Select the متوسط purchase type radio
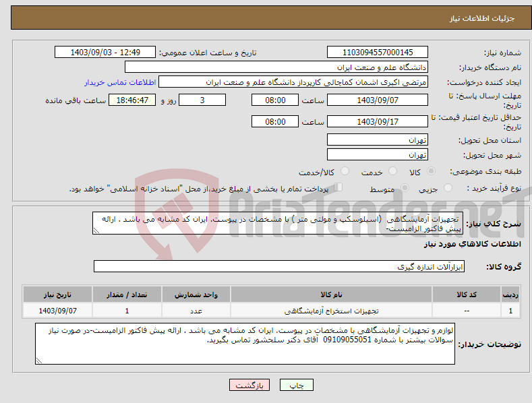The image size is (532, 403). (x=405, y=187)
